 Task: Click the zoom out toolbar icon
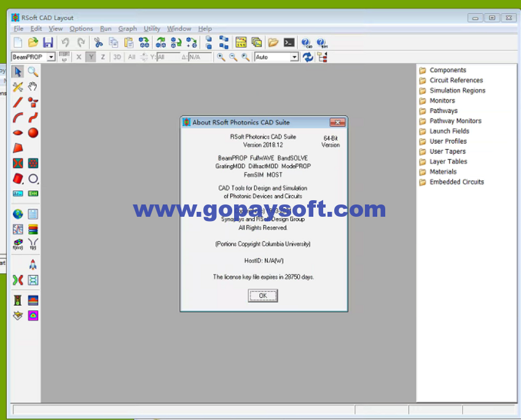(x=233, y=57)
